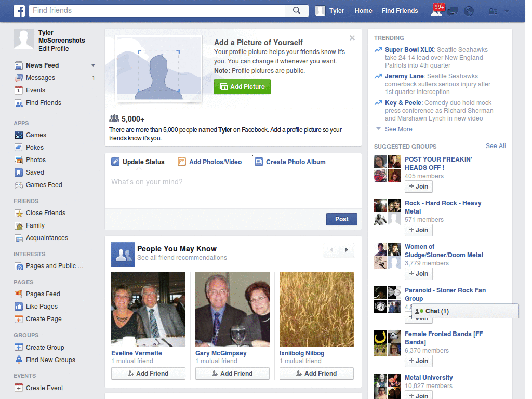Click the Close Friends star icon
The image size is (532, 399).
(x=19, y=213)
